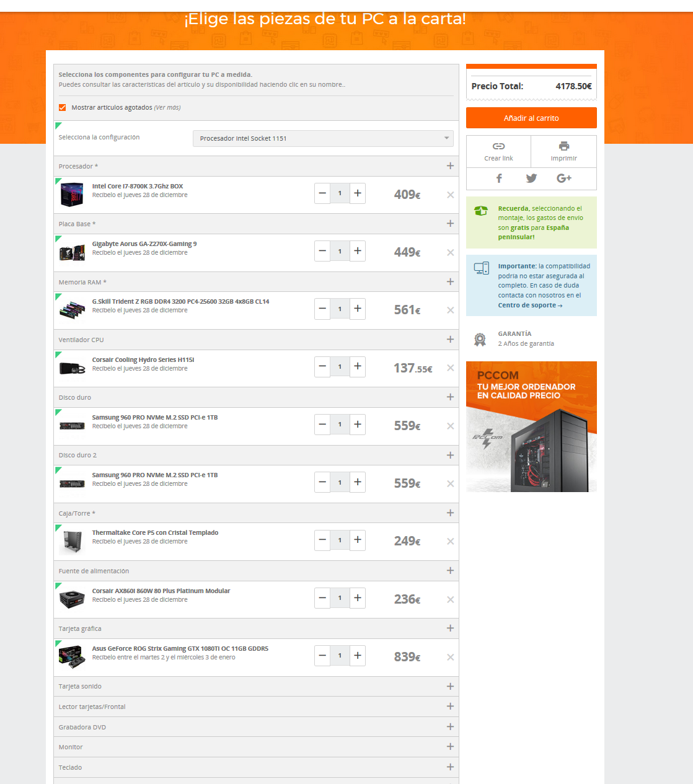Click the Corsair AX860i power supply thumbnail

click(x=72, y=599)
